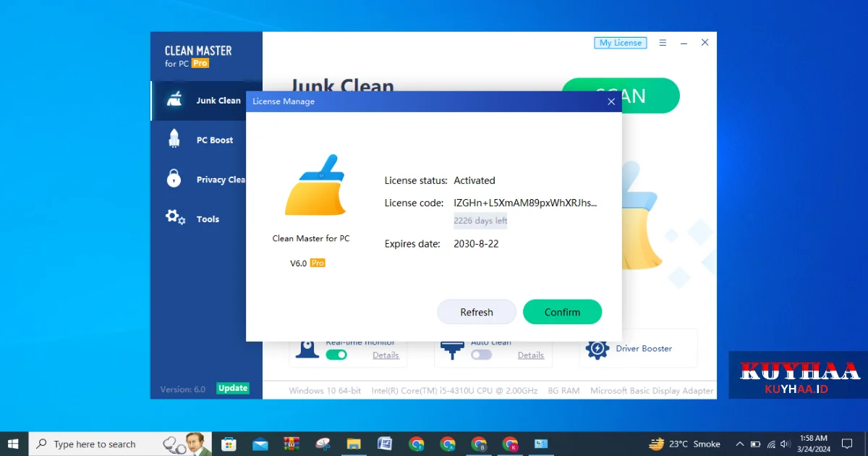Click 'Microsoft Basic Display Adapter' status text
Screen dimensions: 868x456
click(652, 390)
